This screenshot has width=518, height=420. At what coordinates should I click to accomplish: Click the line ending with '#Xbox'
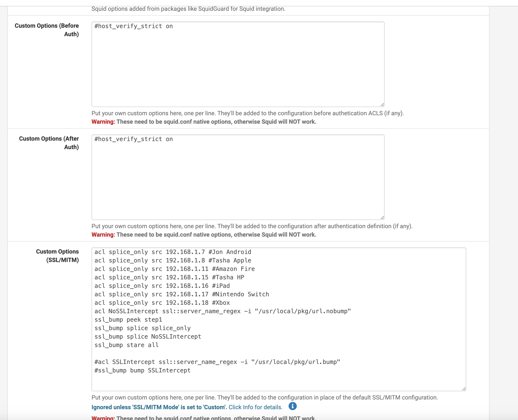point(162,303)
